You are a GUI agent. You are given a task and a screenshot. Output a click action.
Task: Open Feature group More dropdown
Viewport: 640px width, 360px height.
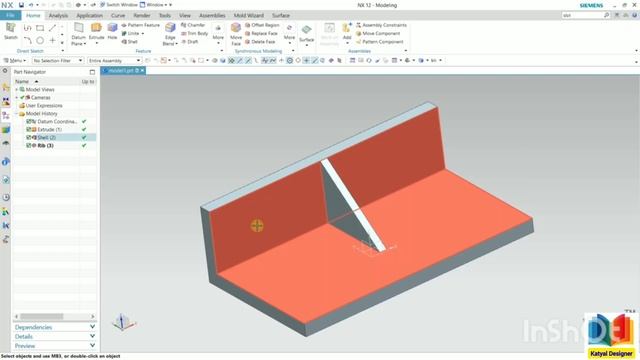click(218, 33)
